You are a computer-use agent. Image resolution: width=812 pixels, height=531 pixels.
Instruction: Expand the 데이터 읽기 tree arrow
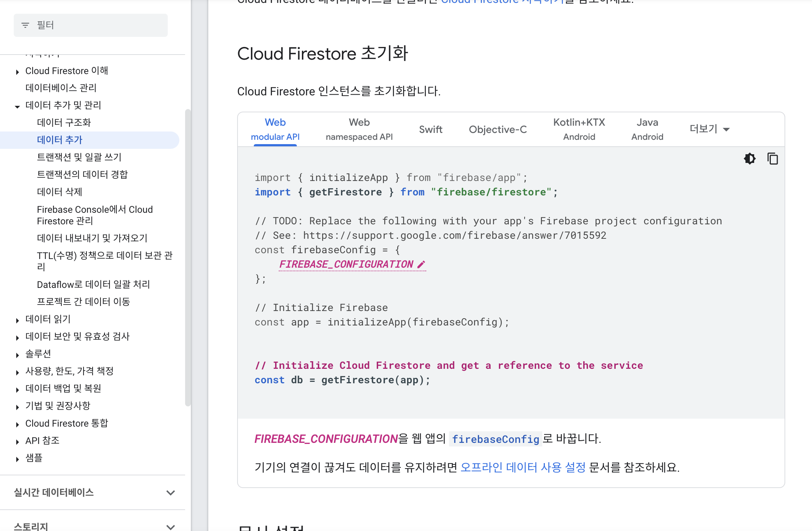click(x=17, y=320)
